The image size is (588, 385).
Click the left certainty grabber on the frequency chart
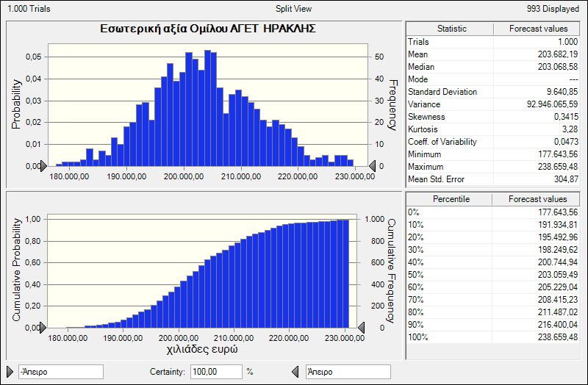[x=43, y=166]
